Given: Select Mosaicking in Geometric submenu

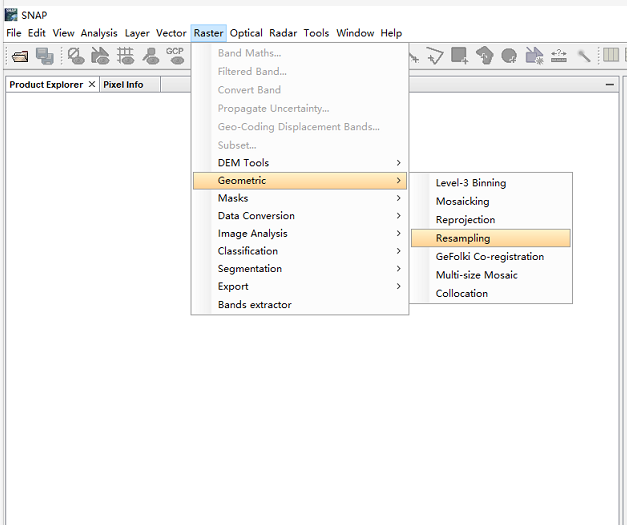Looking at the screenshot, I should 491,202.
